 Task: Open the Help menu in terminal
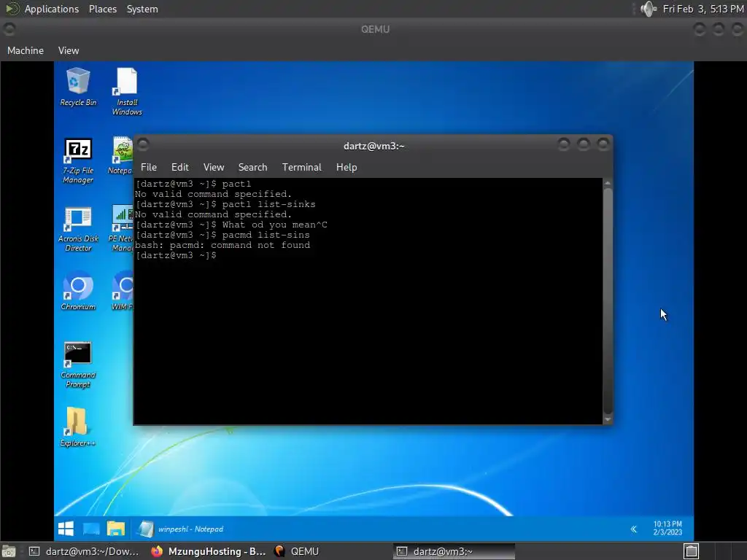tap(347, 167)
